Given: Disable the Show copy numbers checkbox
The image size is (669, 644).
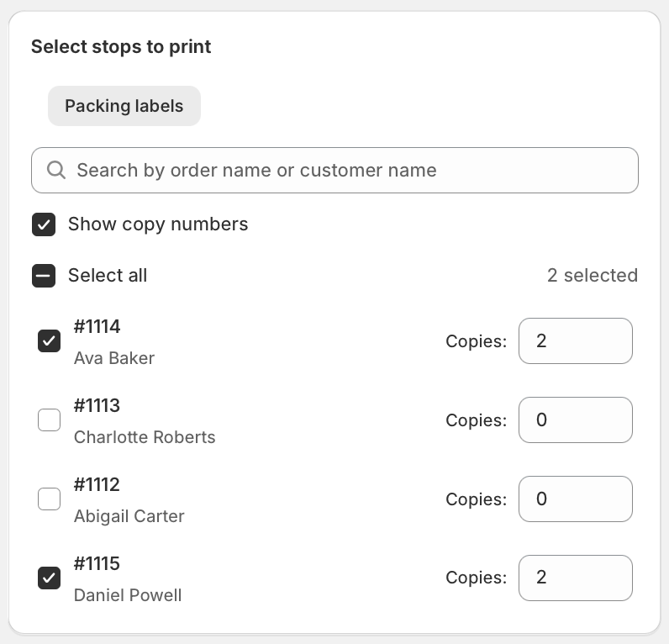Looking at the screenshot, I should [x=44, y=224].
